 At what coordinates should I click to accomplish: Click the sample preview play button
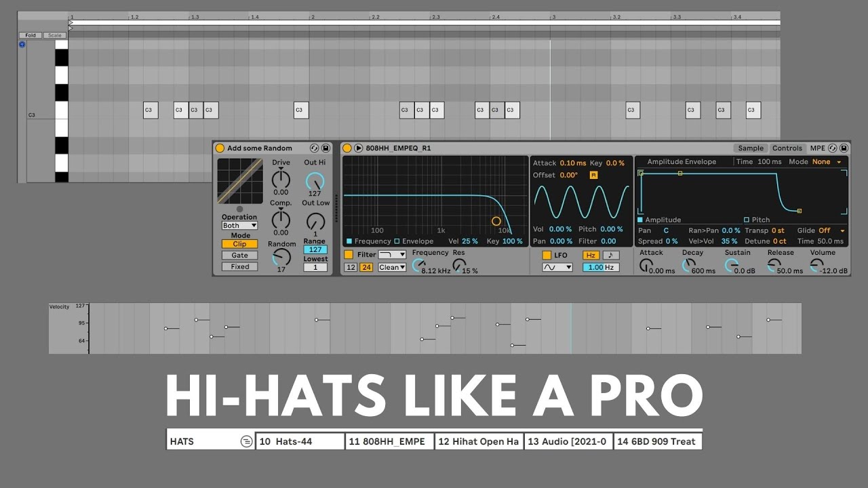[x=359, y=148]
